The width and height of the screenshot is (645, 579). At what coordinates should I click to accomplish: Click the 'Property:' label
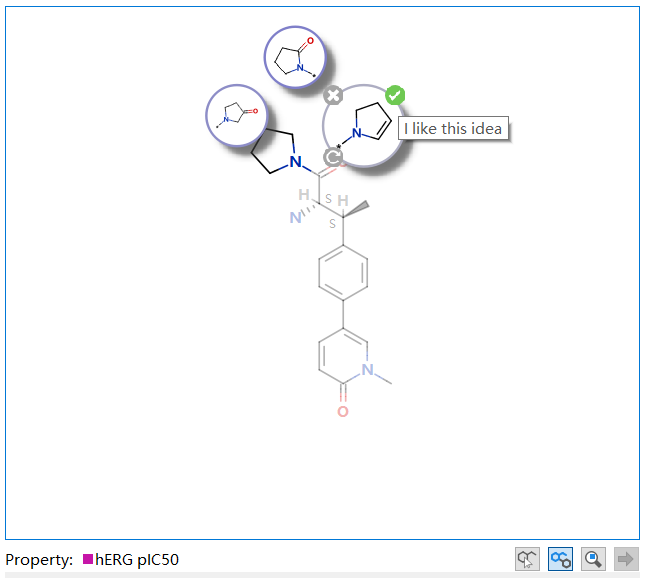point(39,560)
